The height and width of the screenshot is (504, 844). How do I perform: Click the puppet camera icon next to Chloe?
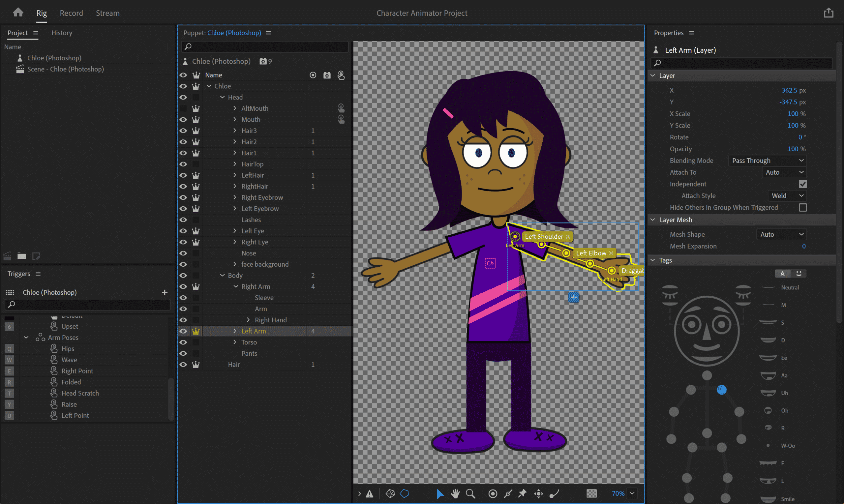(263, 61)
